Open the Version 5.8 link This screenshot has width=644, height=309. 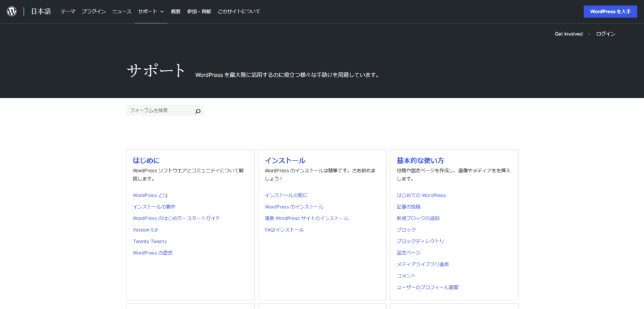click(145, 230)
